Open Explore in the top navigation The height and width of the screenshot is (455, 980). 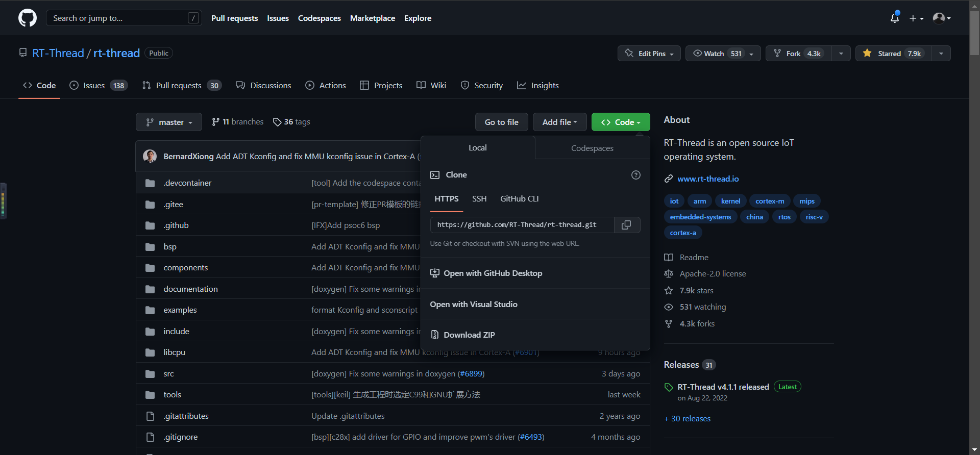[418, 18]
